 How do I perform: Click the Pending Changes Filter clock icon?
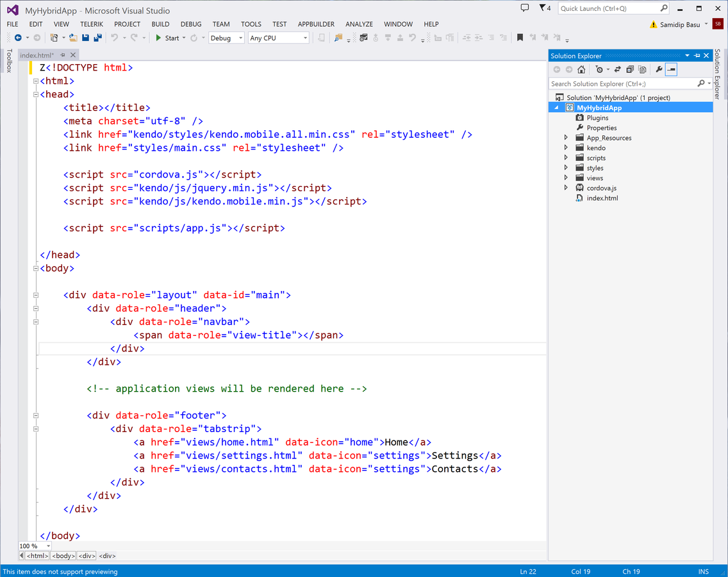(x=599, y=69)
